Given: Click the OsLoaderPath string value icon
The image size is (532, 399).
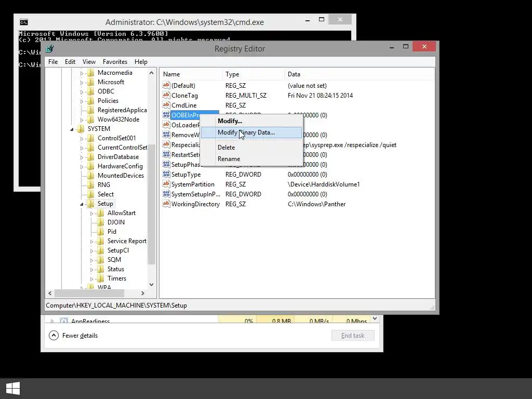Looking at the screenshot, I should click(x=166, y=125).
